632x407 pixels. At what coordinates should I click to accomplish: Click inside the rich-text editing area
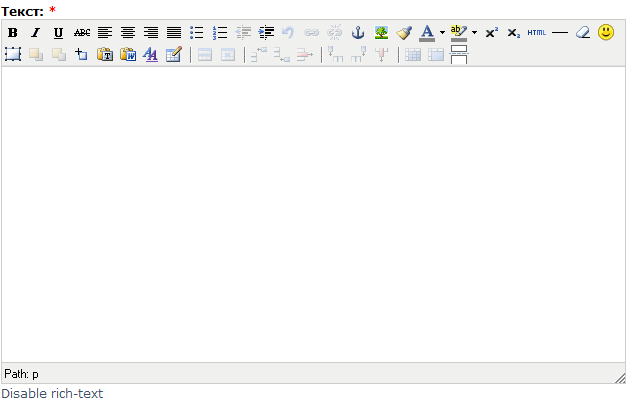click(x=314, y=214)
